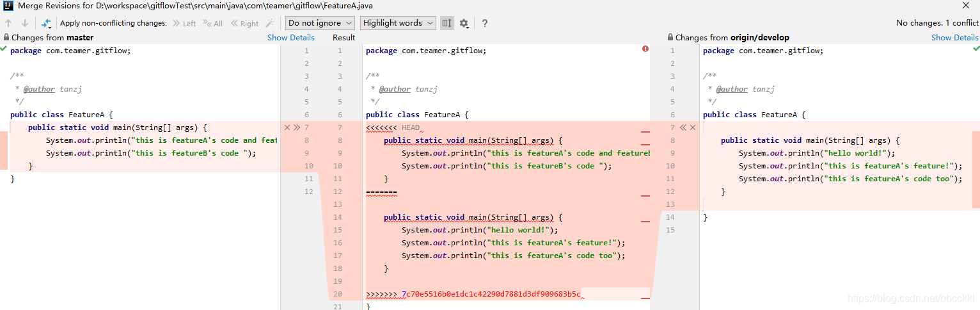980x310 pixels.
Task: Click the HEAD conflict marker line
Action: tap(393, 127)
